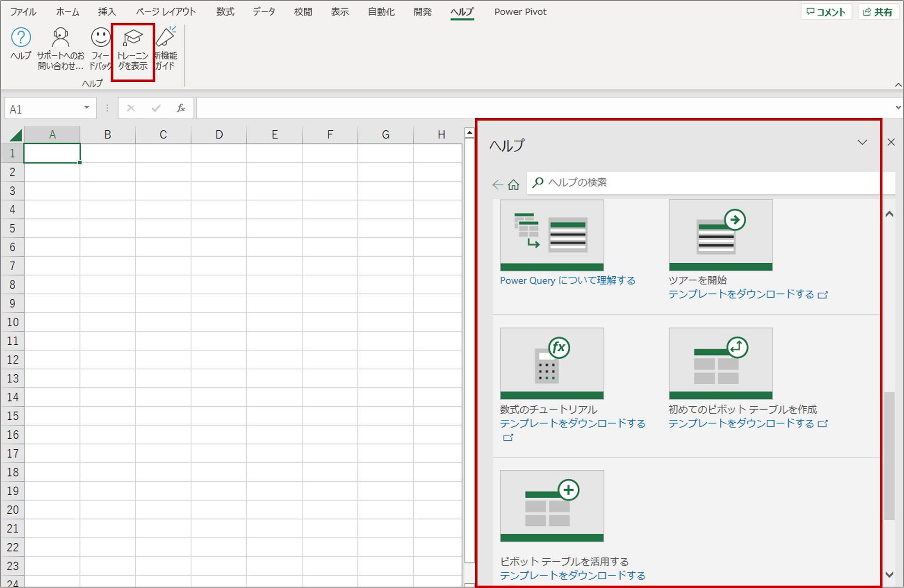Select column F header
The height and width of the screenshot is (588, 904).
330,135
